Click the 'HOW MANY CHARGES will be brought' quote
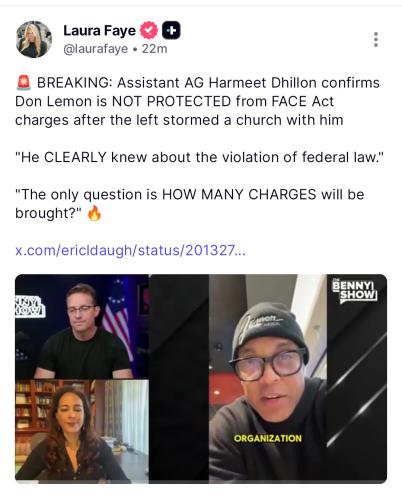402x500 pixels. click(x=189, y=204)
